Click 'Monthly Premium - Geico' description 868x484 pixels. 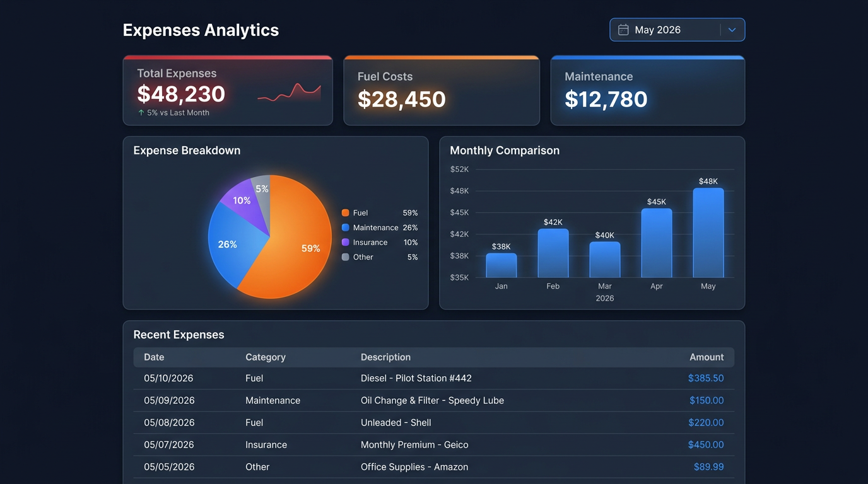pos(414,444)
